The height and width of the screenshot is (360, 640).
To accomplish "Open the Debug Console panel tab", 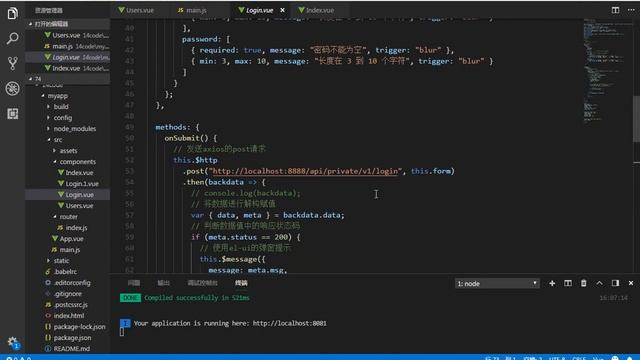I will pos(202,283).
